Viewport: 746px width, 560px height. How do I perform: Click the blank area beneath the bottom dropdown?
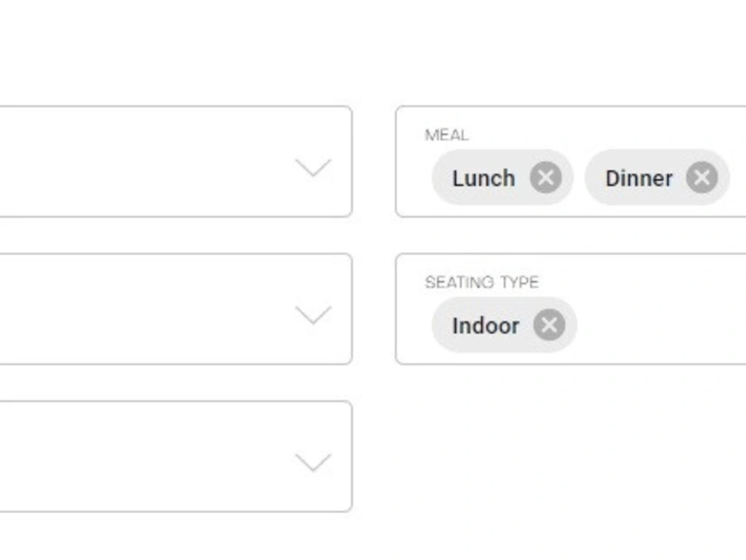point(175,536)
